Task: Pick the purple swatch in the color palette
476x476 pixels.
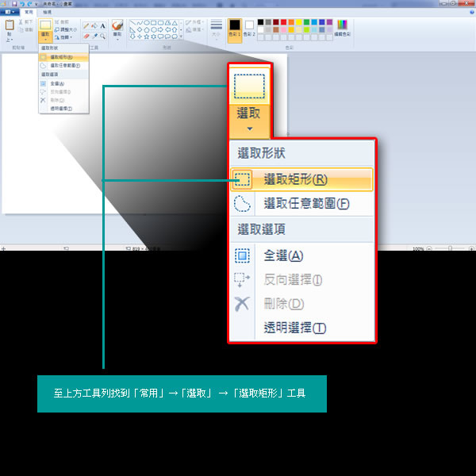Action: coord(329,22)
